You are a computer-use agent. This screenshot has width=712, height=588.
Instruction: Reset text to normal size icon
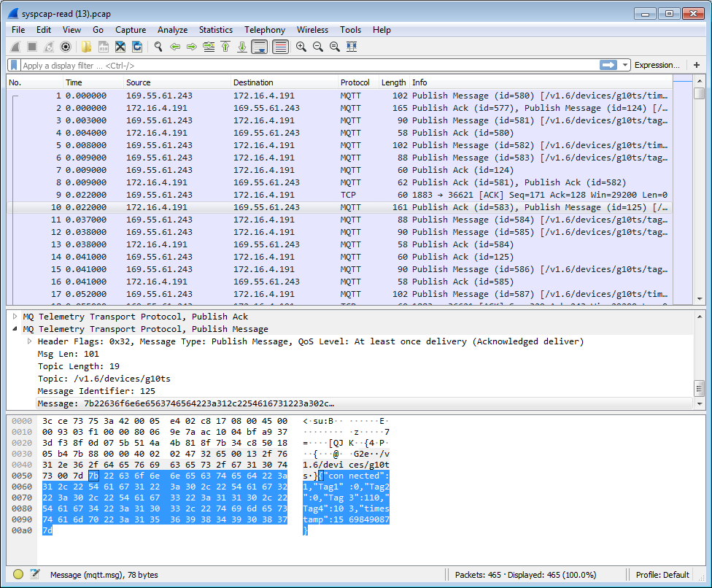335,47
